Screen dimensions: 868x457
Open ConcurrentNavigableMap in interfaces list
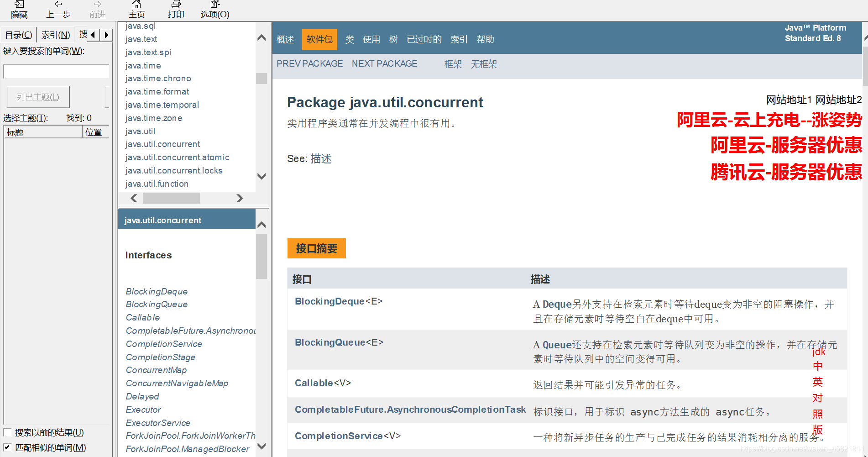[177, 383]
